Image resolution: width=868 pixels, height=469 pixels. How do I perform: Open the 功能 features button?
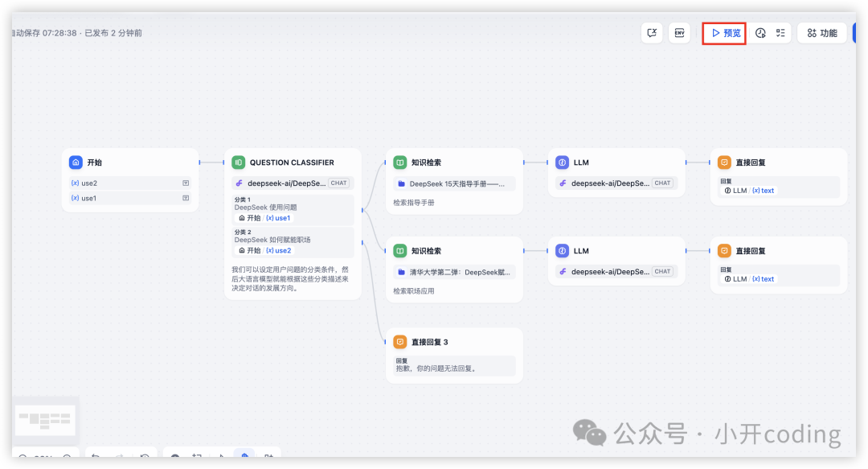click(x=822, y=33)
